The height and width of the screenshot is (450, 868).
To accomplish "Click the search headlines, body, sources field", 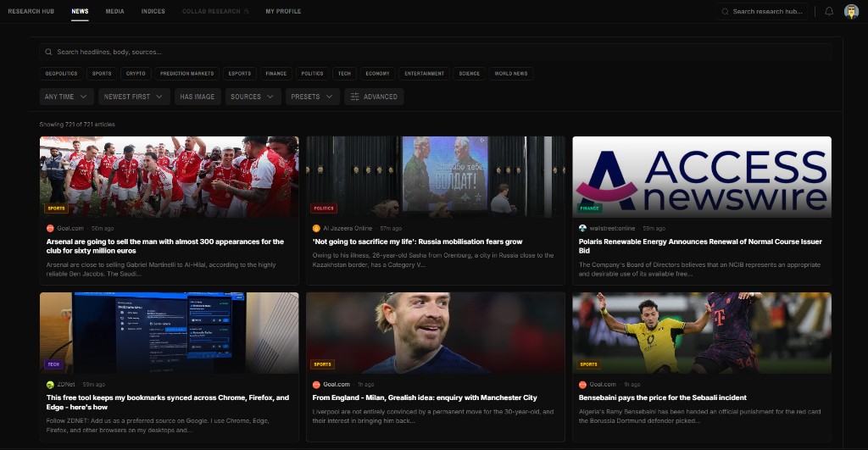I will [x=435, y=52].
